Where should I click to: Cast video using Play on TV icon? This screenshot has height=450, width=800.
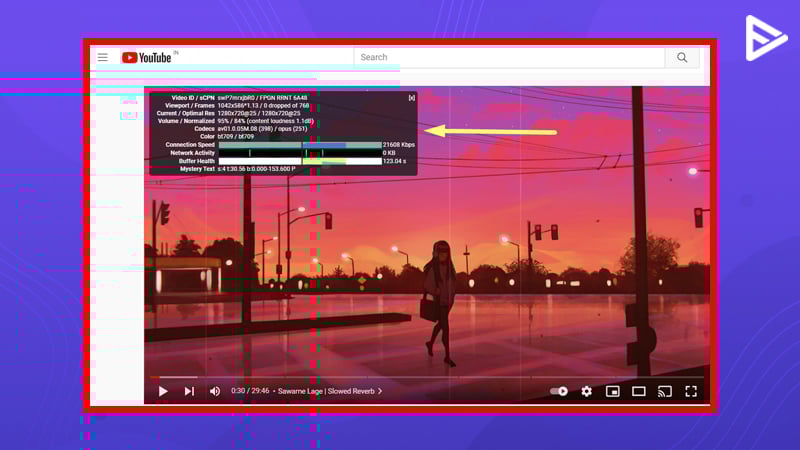tap(665, 391)
